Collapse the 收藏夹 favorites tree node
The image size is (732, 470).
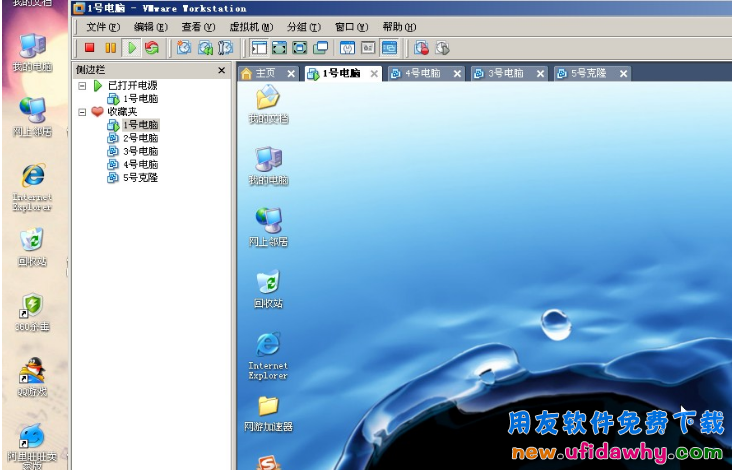(x=82, y=112)
